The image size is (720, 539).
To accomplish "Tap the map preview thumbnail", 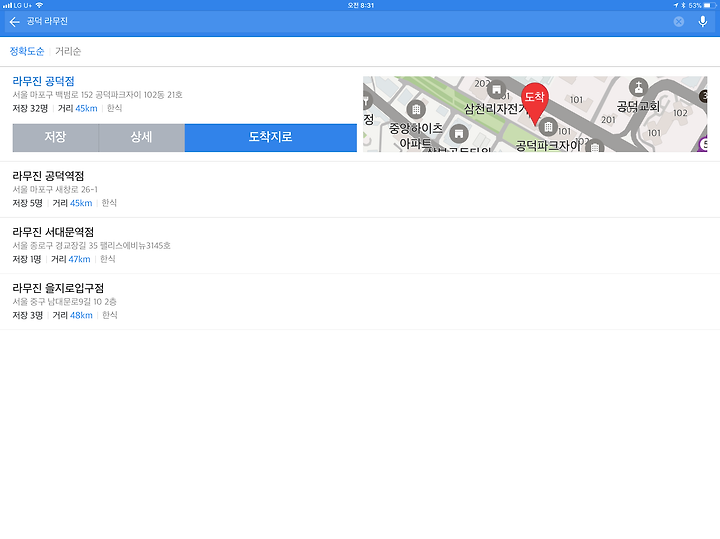I will coord(535,114).
